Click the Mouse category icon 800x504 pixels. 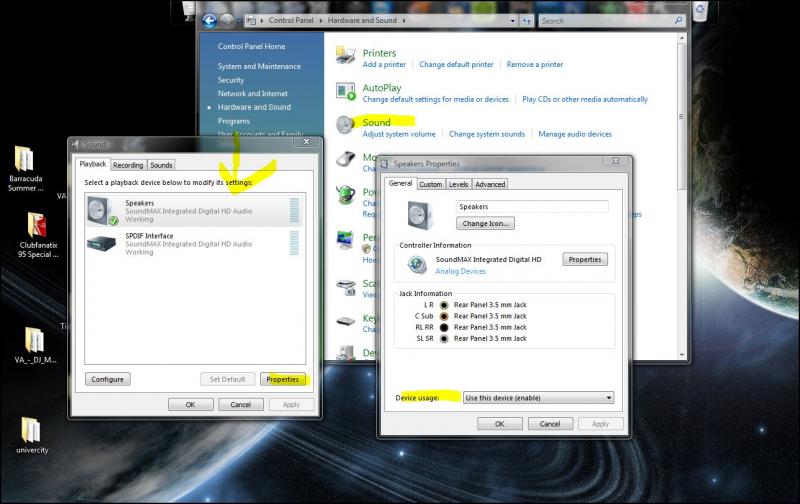[345, 159]
